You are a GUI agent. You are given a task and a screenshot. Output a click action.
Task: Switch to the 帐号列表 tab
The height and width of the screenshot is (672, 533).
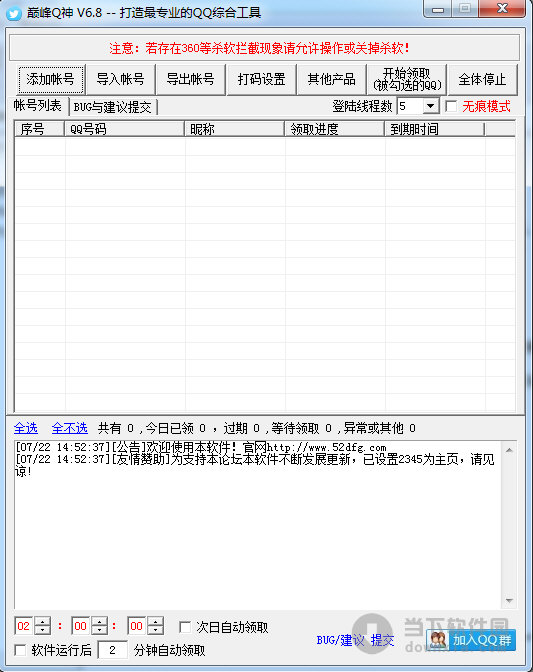(x=38, y=106)
